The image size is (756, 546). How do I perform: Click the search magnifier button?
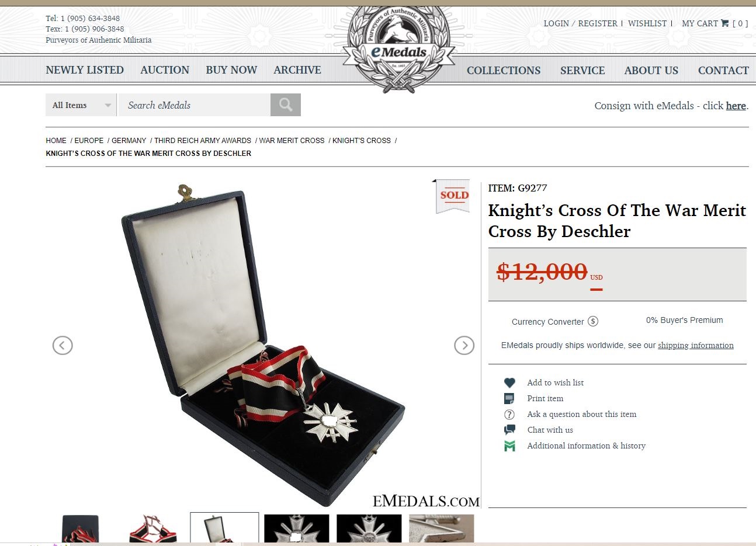[286, 105]
